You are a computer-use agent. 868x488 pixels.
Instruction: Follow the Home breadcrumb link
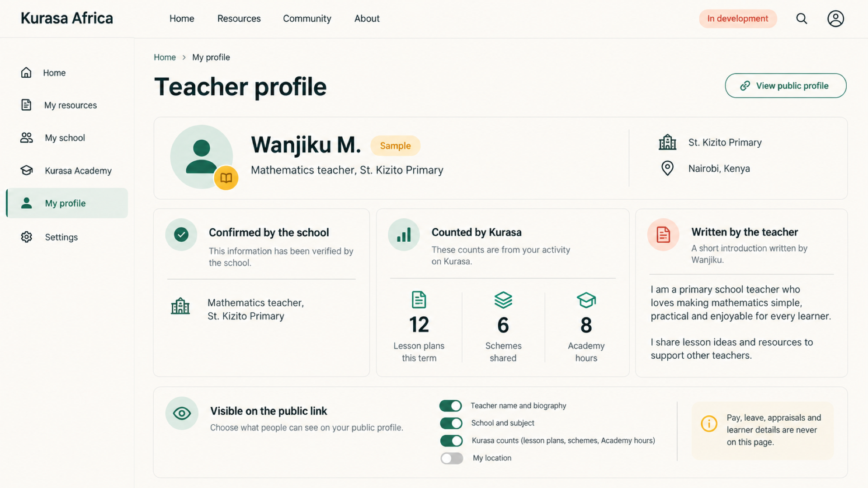(165, 57)
